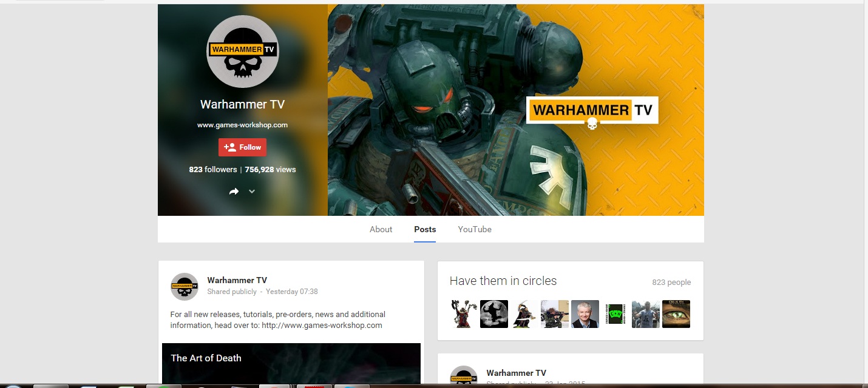The height and width of the screenshot is (388, 868).
Task: Open the Warhammer TV author name below the circles card
Action: click(x=516, y=373)
